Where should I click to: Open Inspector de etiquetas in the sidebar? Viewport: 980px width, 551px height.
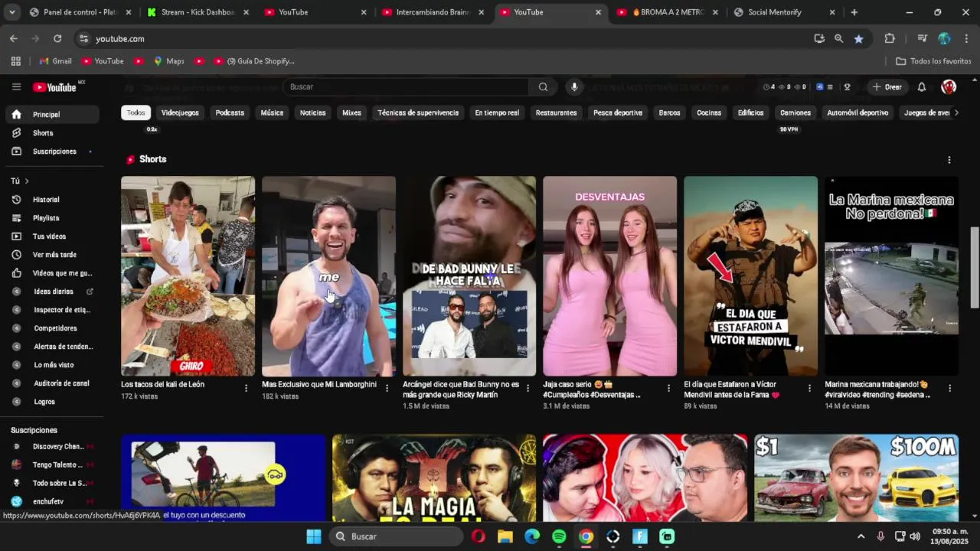pyautogui.click(x=51, y=310)
